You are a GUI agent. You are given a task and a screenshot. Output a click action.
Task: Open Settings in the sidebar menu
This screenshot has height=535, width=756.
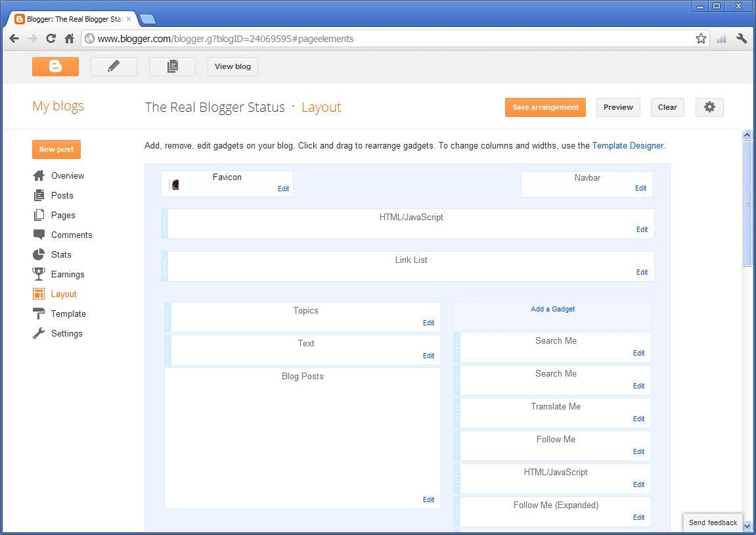pos(66,334)
